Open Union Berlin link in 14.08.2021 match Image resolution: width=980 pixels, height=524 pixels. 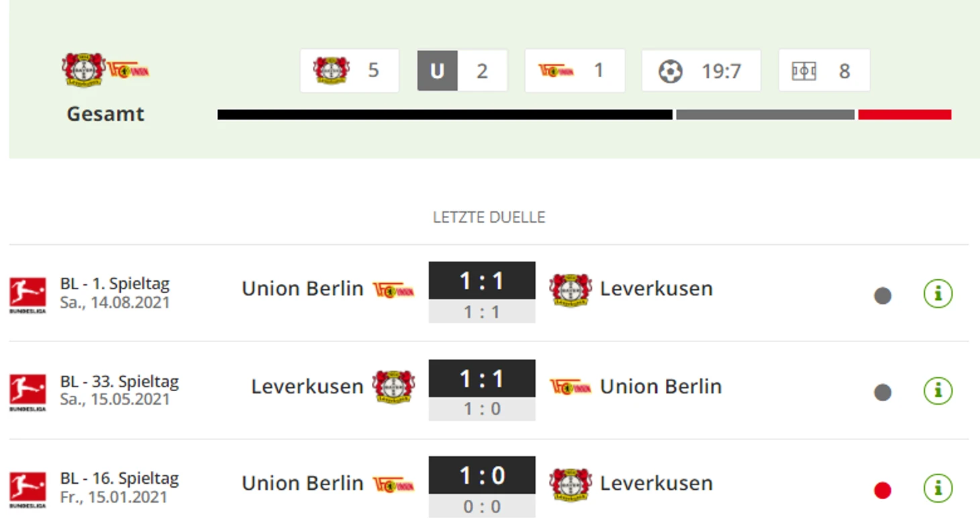302,289
